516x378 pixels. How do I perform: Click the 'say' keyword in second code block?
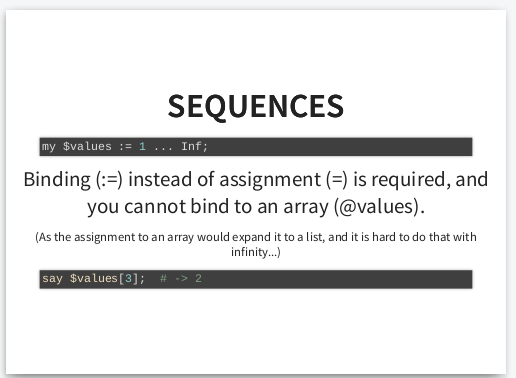point(52,279)
